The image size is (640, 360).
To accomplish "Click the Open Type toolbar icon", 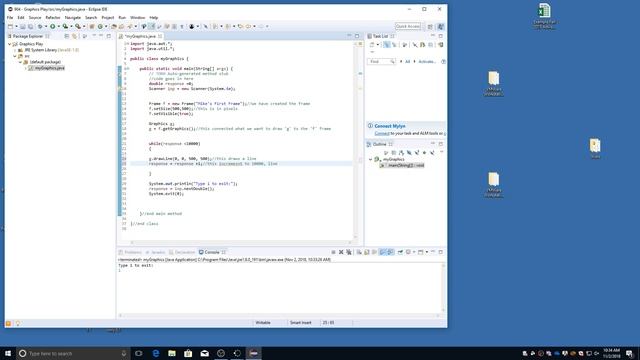I will 114,27.
